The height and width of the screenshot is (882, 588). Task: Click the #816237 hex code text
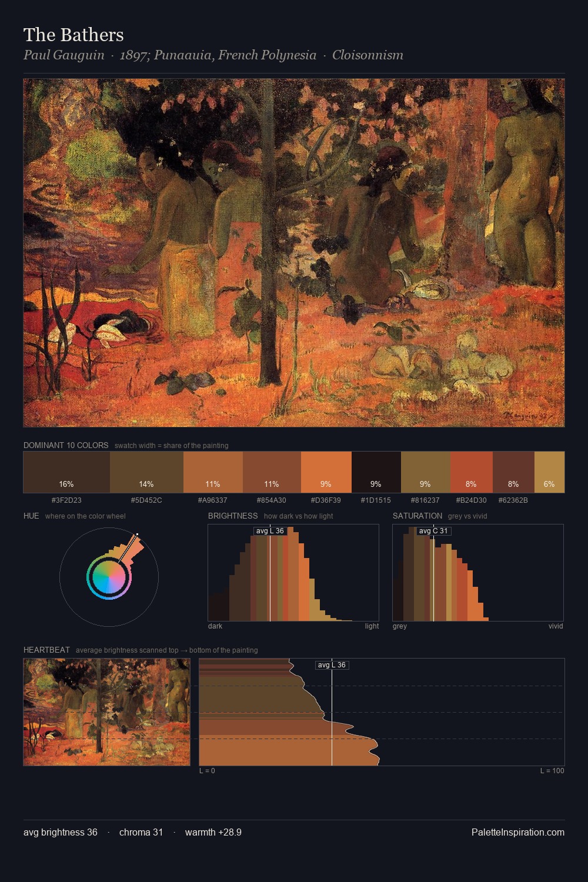[426, 500]
